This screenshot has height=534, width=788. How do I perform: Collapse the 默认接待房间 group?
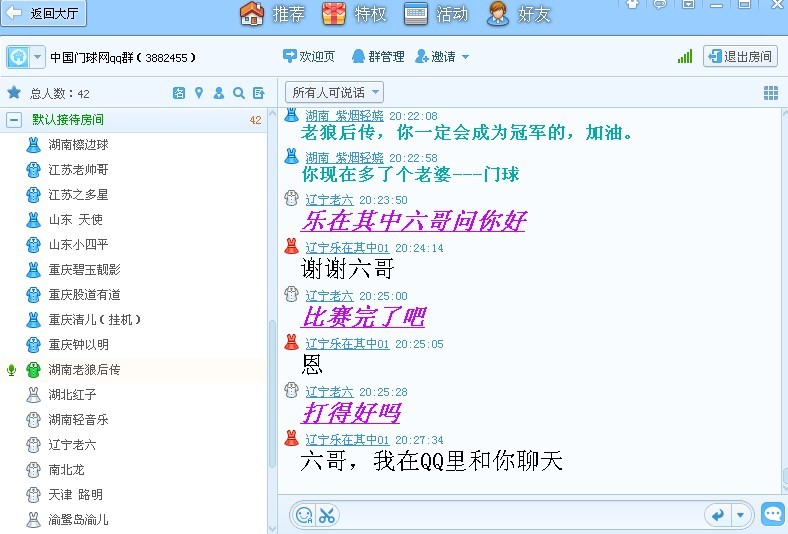[x=14, y=120]
